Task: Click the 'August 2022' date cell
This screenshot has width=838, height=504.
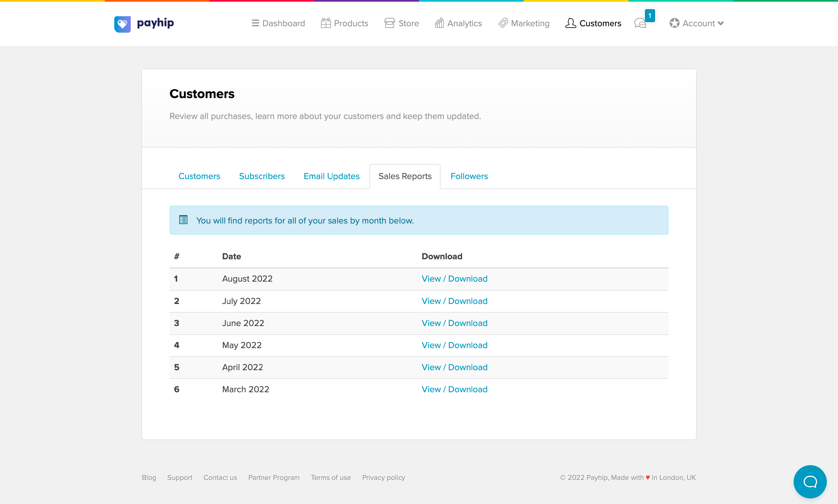Action: click(x=247, y=279)
